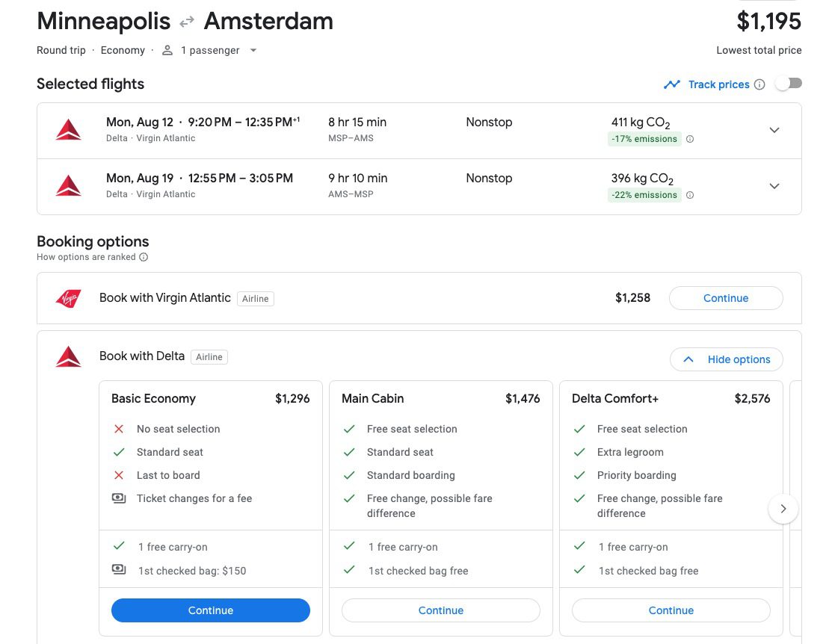The height and width of the screenshot is (644, 832).
Task: Expand details for the Aug 19 return flight
Action: (x=774, y=186)
